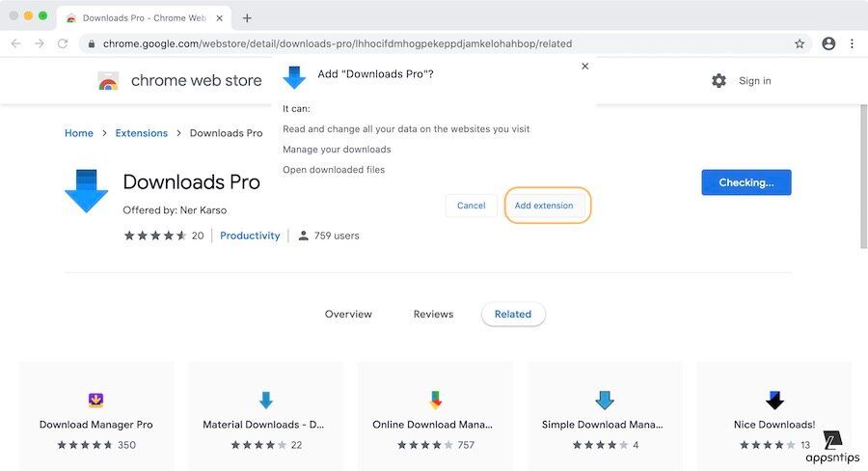Click the Download Manager Pro icon

click(95, 401)
